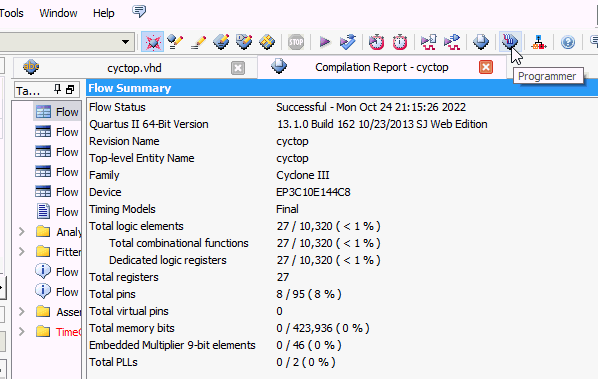Click the Stop Processing icon

coord(296,42)
